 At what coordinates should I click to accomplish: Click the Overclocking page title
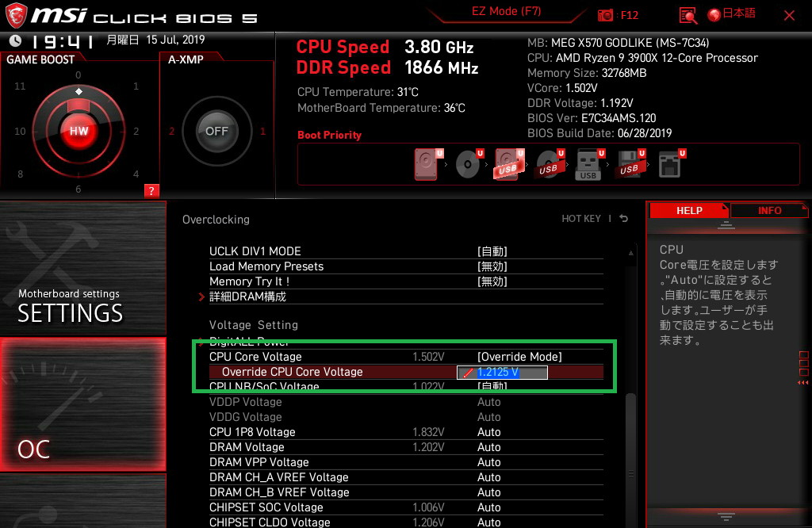216,220
